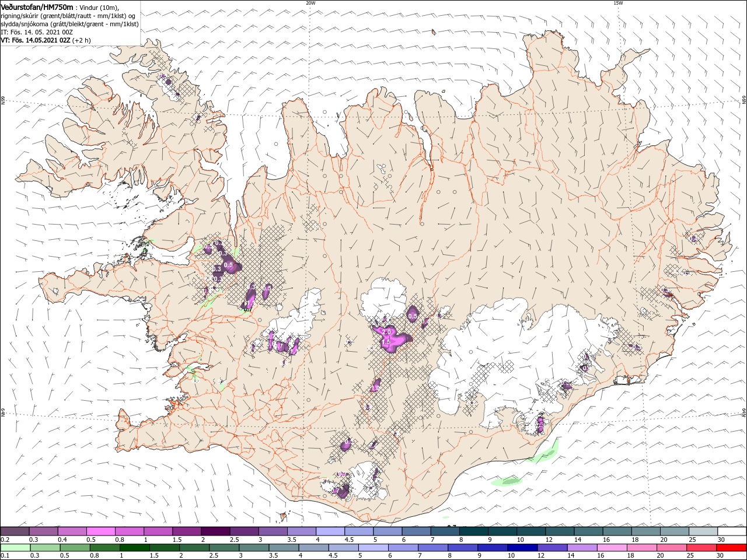This screenshot has width=747, height=560.
Task: Pick bottom-row rain swatch above 9
Action: (493, 548)
